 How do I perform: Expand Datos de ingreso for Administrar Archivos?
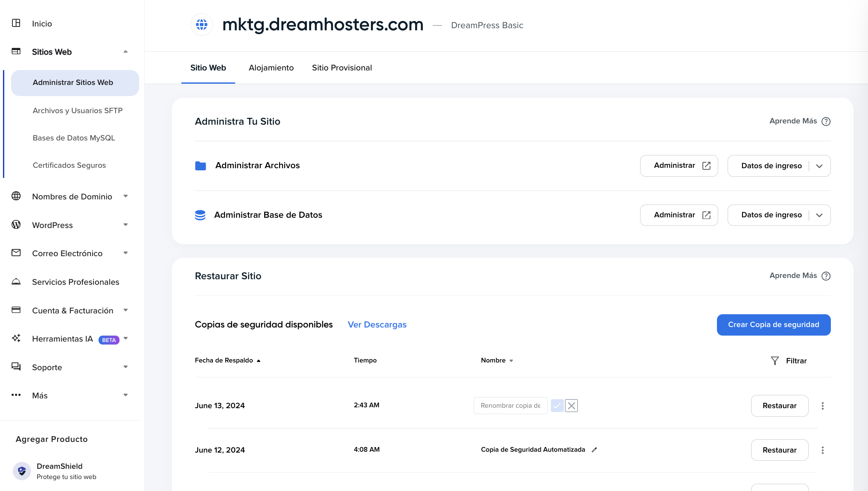point(819,166)
